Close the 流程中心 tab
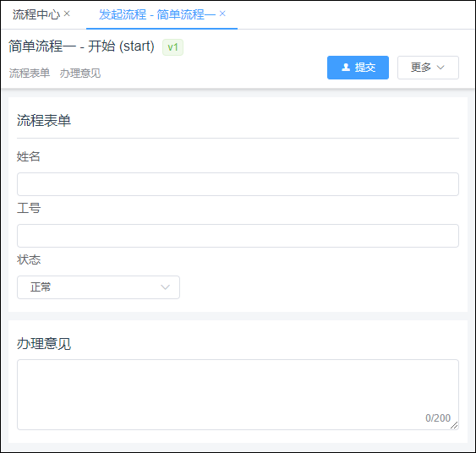Screen dimensions: 476x453 67,14
